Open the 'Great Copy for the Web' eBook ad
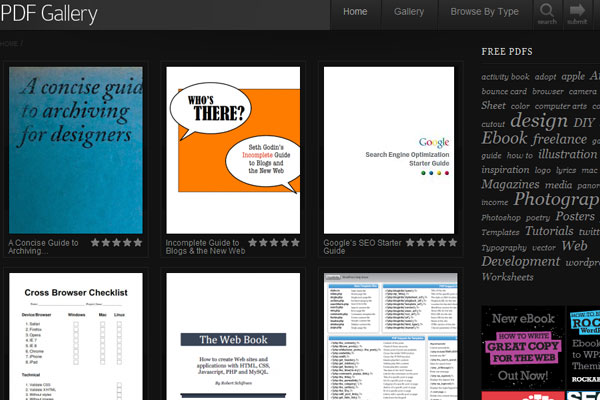Screen dimensions: 600x400 coord(523,348)
